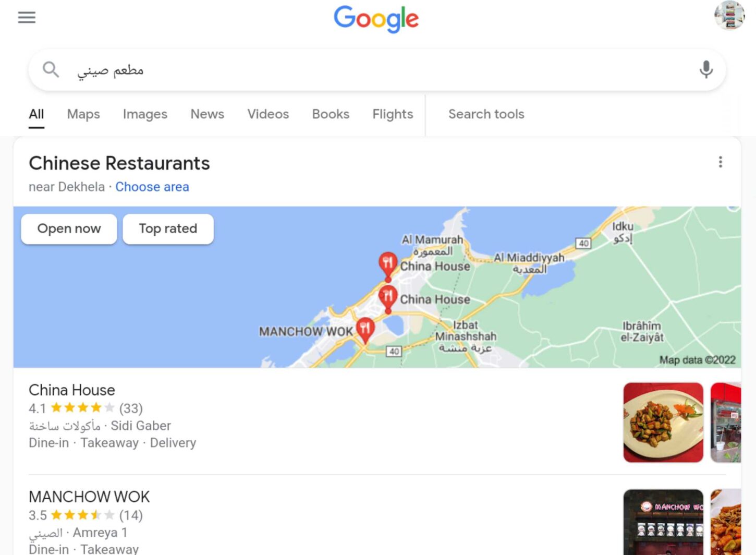Go to the News tab
This screenshot has height=555, width=756.
point(207,114)
